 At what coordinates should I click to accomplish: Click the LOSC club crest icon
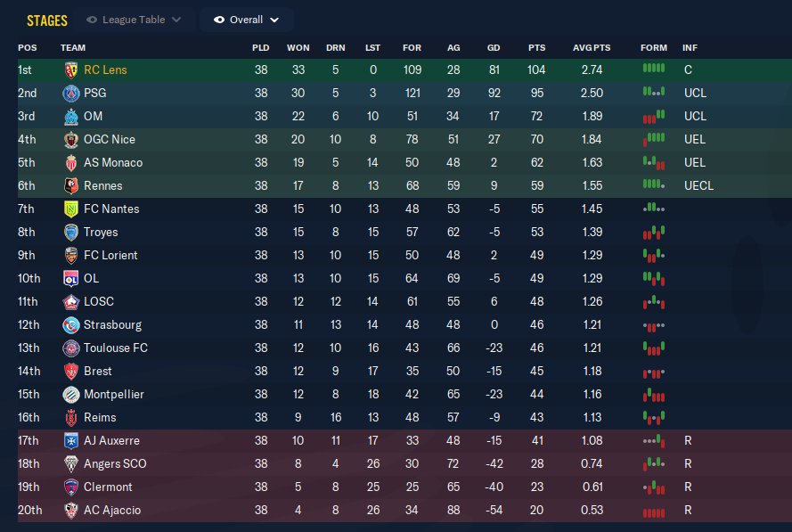pyautogui.click(x=70, y=301)
